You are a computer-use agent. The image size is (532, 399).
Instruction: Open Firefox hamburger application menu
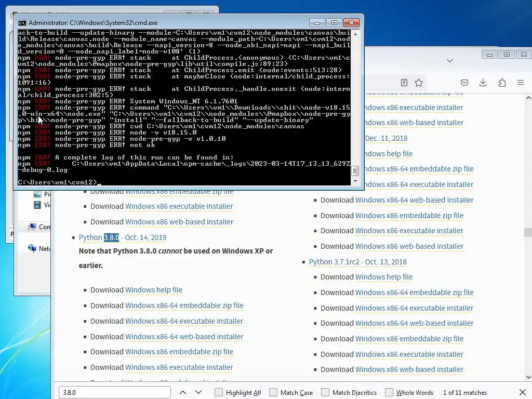[521, 83]
